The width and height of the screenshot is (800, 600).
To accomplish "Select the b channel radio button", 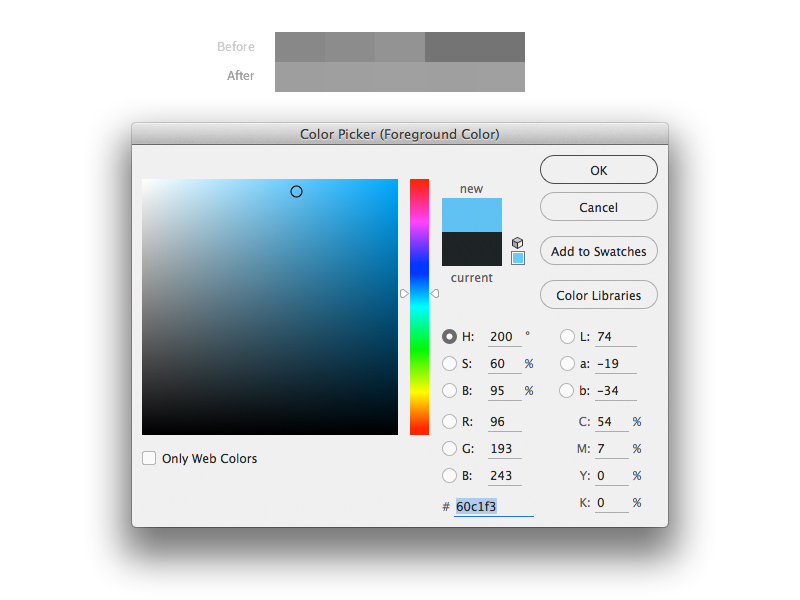I will pos(567,390).
